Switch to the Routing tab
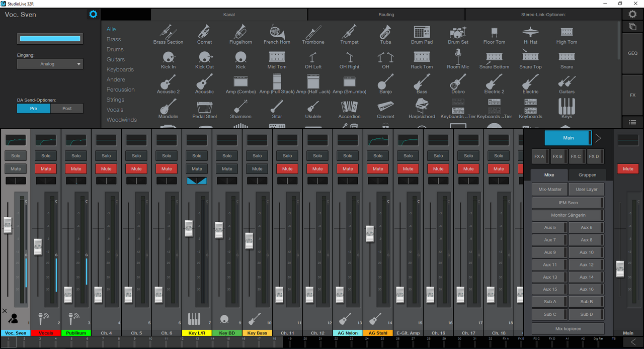This screenshot has width=644, height=349. [386, 15]
